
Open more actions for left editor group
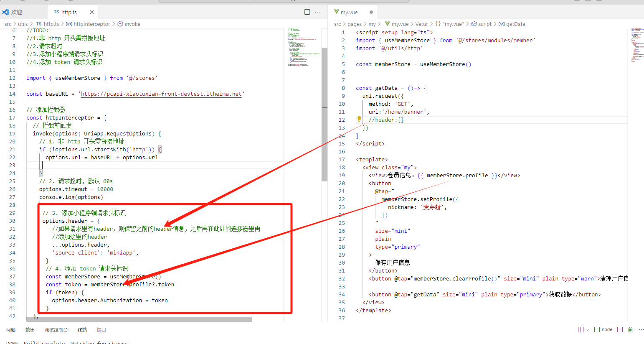(x=318, y=12)
